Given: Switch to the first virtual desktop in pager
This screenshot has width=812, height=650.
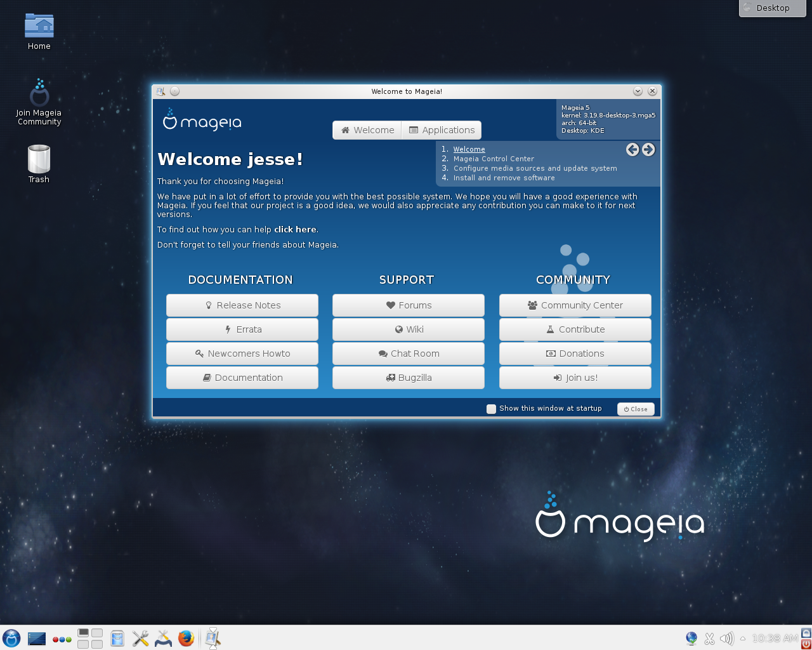Looking at the screenshot, I should 83,633.
